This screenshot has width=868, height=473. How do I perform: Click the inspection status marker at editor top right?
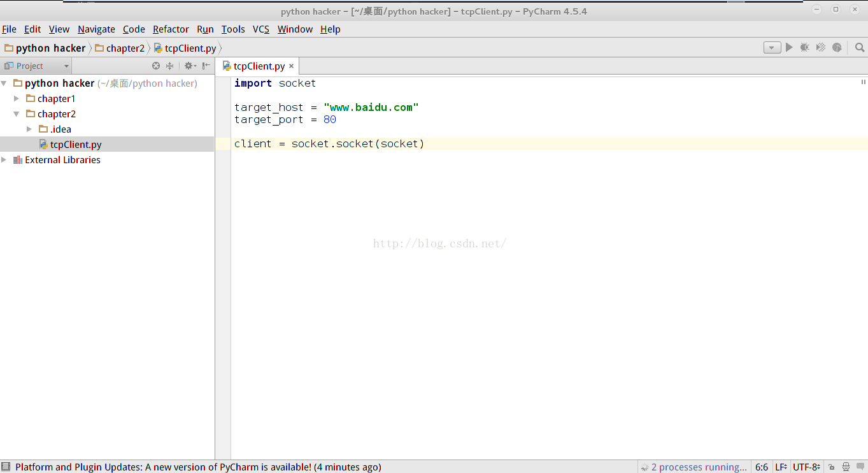864,82
